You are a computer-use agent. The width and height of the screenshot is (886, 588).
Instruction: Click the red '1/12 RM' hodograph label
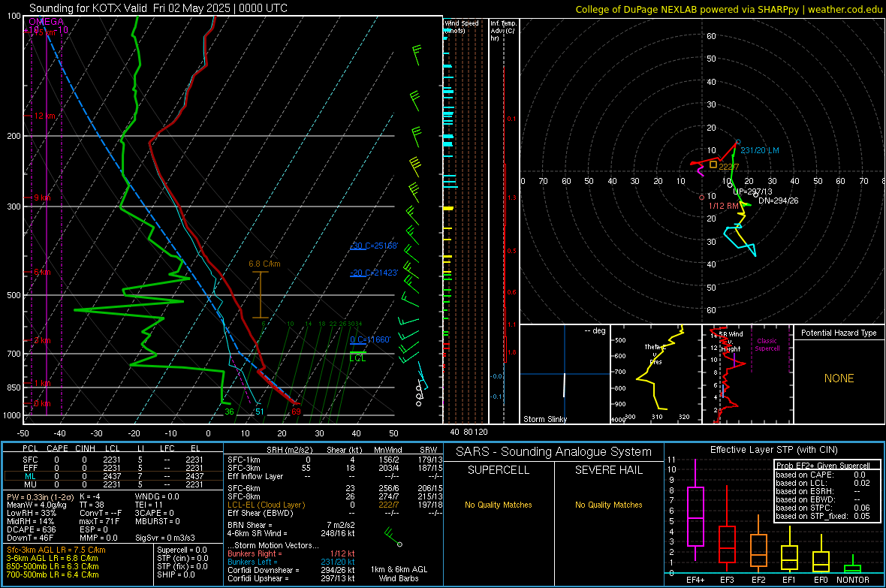coord(723,207)
